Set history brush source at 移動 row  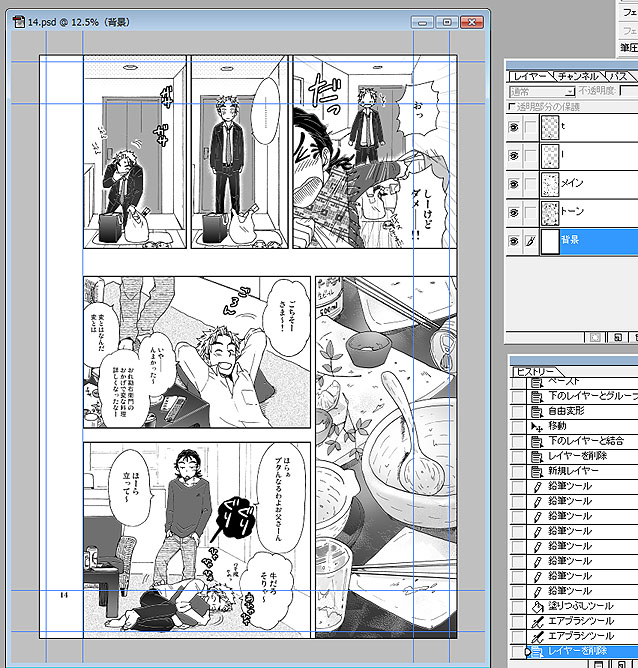517,426
